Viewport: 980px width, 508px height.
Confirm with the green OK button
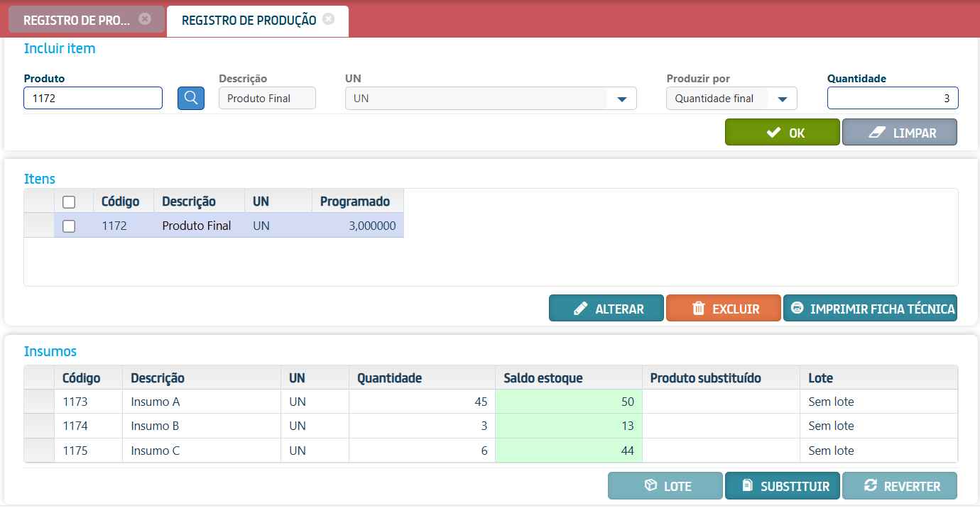[783, 132]
